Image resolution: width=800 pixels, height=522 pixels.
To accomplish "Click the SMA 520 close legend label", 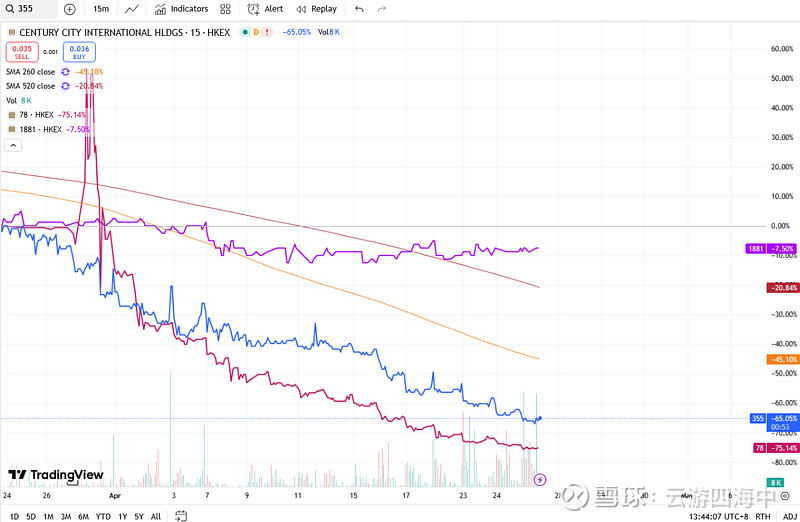I will (x=31, y=86).
